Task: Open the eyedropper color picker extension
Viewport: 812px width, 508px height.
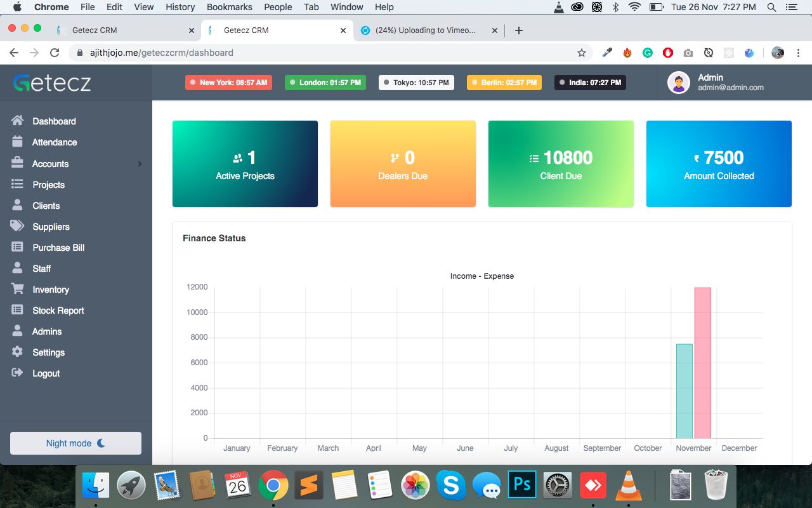Action: 607,53
